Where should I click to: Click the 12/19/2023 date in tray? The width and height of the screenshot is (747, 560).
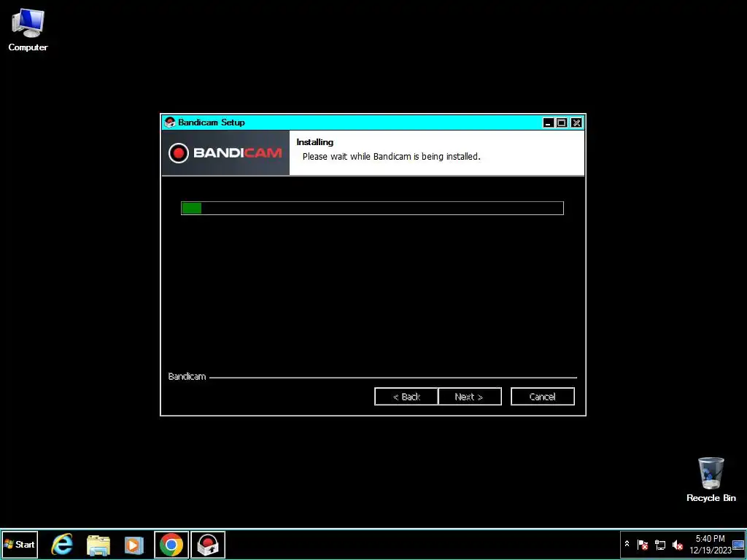click(711, 550)
